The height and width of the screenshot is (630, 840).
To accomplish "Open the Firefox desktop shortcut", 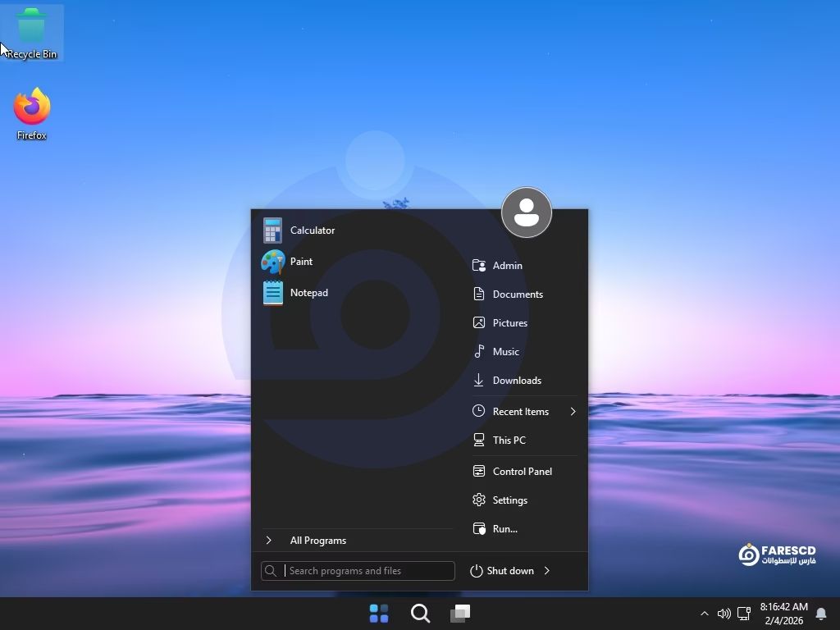I will (32, 114).
